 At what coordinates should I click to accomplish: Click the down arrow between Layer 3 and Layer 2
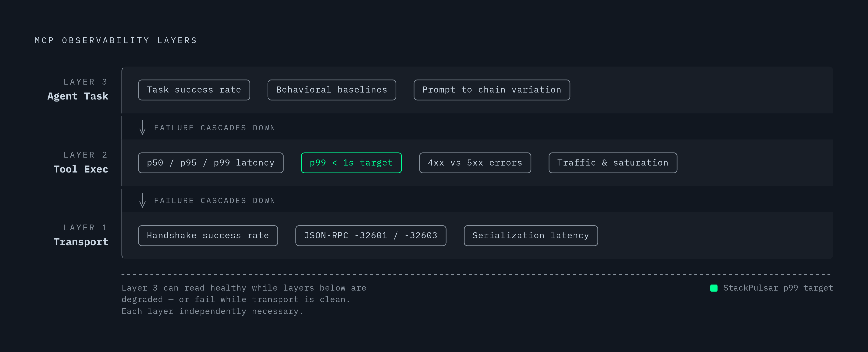pos(142,128)
